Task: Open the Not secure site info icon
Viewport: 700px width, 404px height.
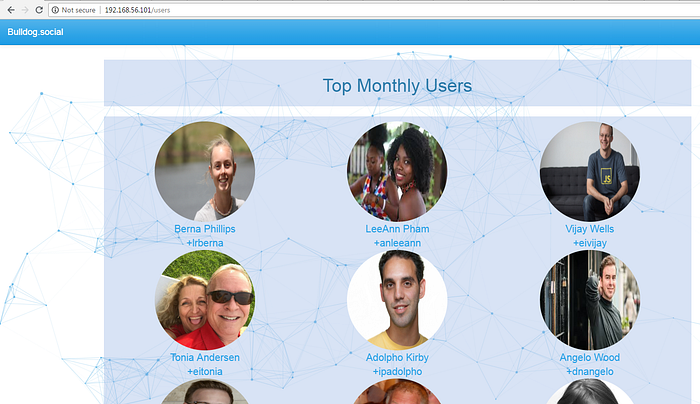Action: (55, 10)
